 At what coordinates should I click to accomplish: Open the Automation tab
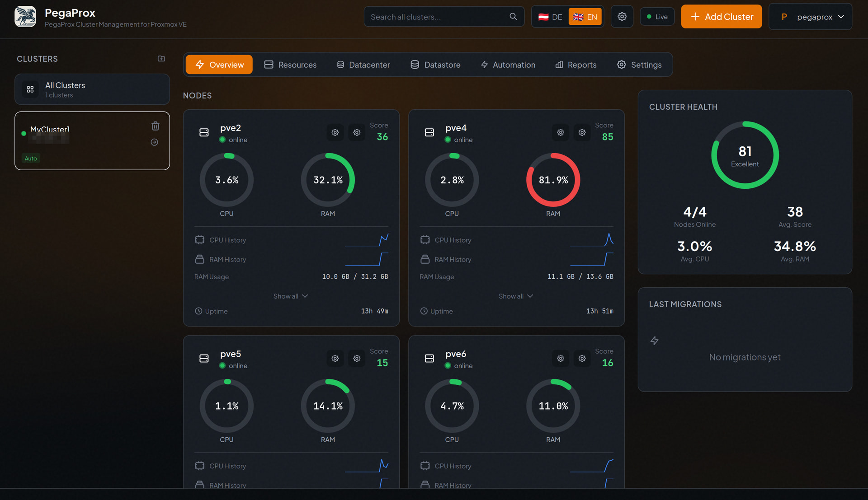(x=508, y=65)
